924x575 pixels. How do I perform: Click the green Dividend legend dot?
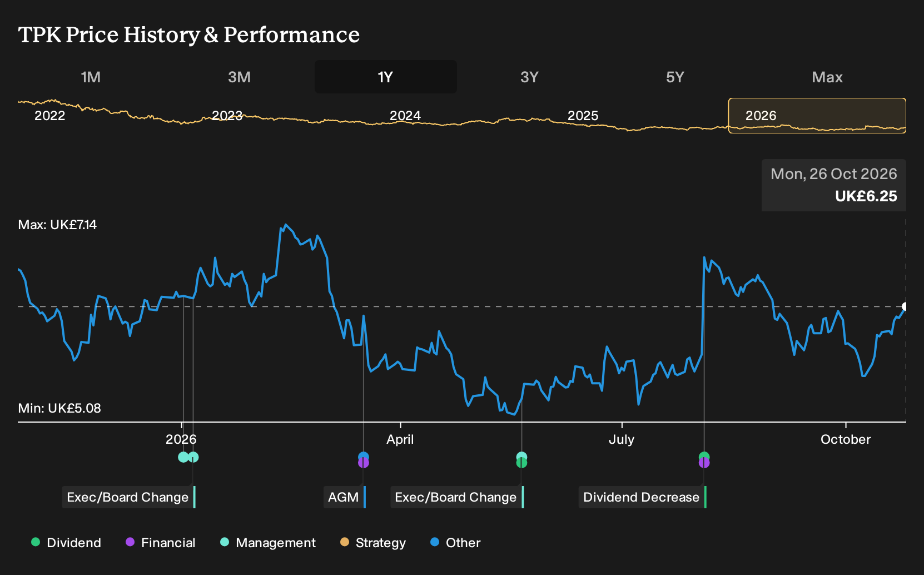[36, 542]
